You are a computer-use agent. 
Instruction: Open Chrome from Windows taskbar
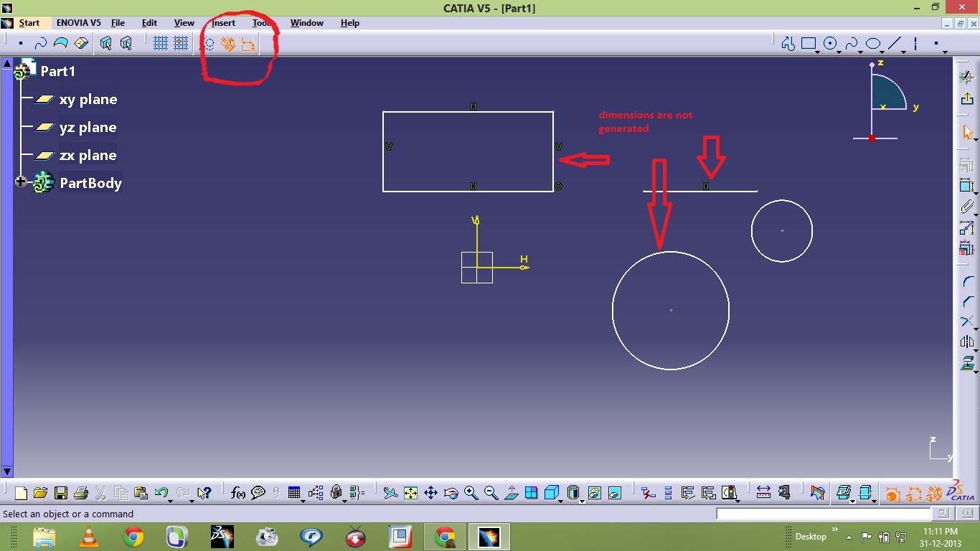[133, 537]
